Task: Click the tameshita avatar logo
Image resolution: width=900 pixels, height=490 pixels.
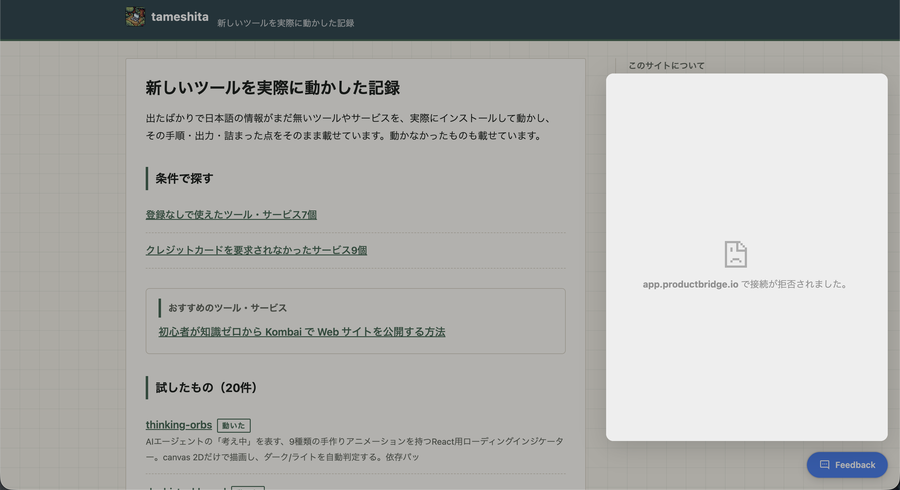Action: tap(135, 17)
